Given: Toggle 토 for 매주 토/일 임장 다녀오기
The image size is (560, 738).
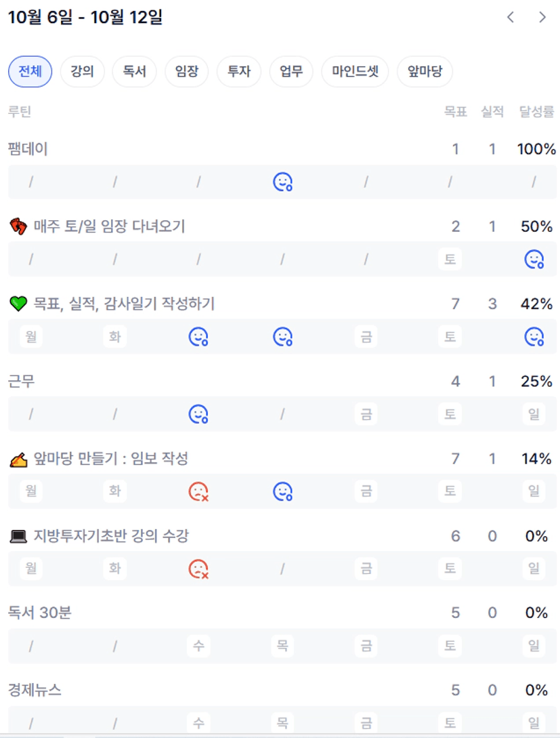Looking at the screenshot, I should tap(450, 259).
